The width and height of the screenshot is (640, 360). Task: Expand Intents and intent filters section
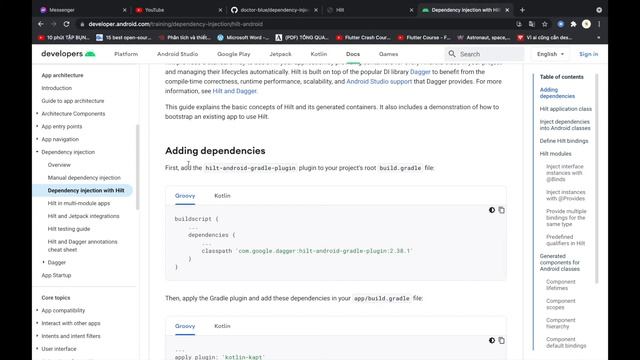click(x=37, y=336)
